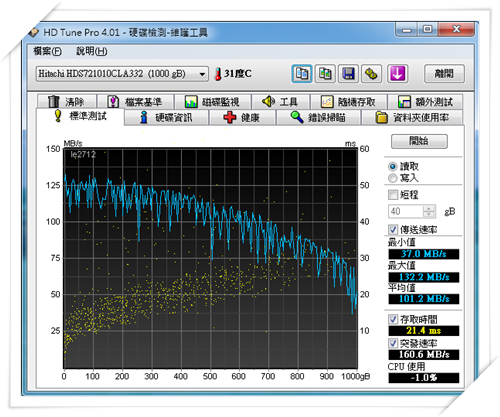Click the purple down arrow tray icon
This screenshot has width=500, height=417.
point(397,74)
